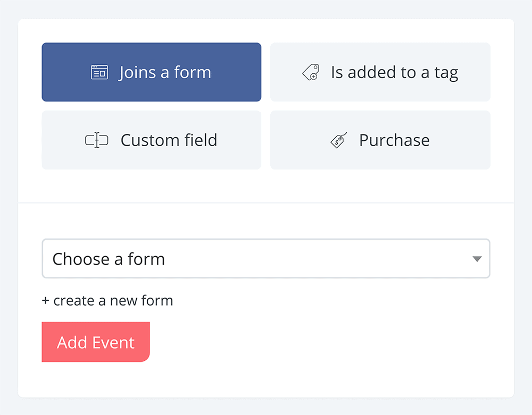Click the tag-with-plus icon

pos(311,72)
